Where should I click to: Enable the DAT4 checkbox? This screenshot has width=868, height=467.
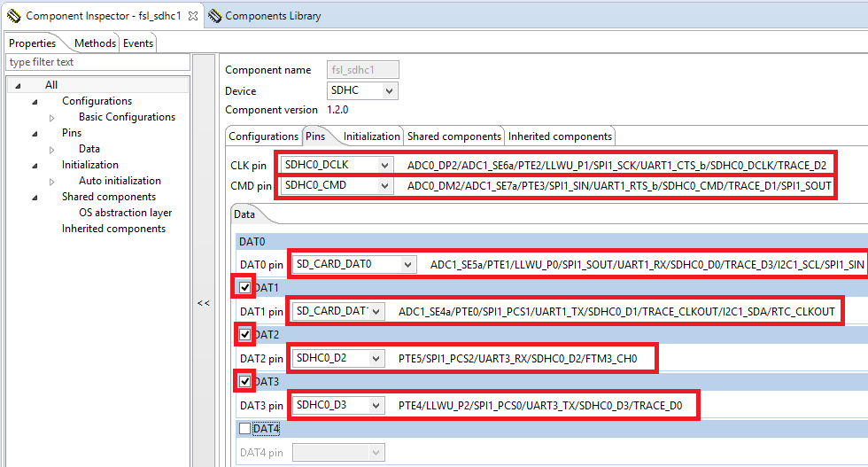[x=245, y=429]
